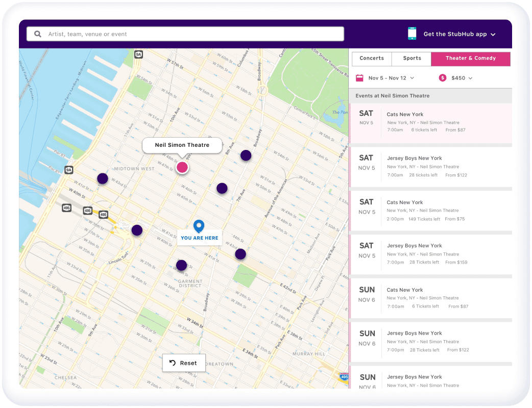This screenshot has height=408, width=532.
Task: Open Cats New York Sun Nov 6 event
Action: 430,298
